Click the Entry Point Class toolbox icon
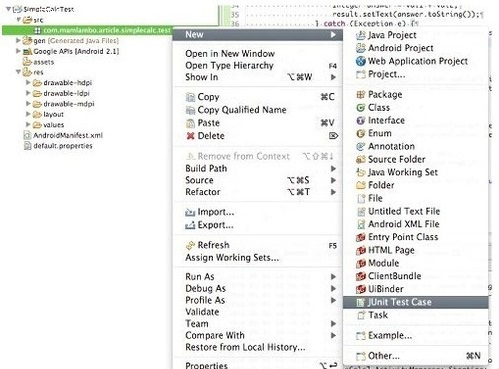This screenshot has width=499, height=369. point(361,237)
